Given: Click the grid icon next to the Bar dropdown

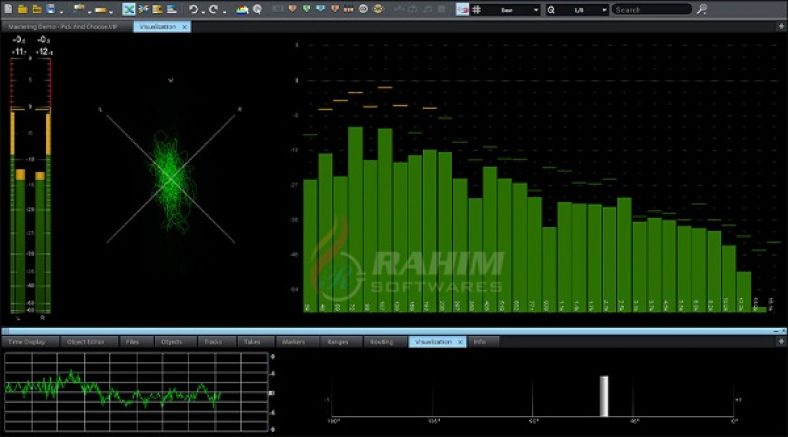Looking at the screenshot, I should [x=477, y=9].
